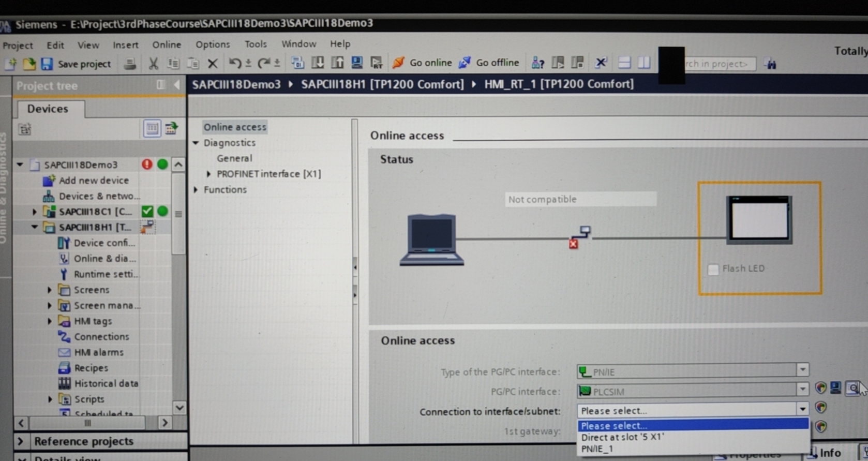Click the Connection to interface/subnet dropdown arrow

802,409
